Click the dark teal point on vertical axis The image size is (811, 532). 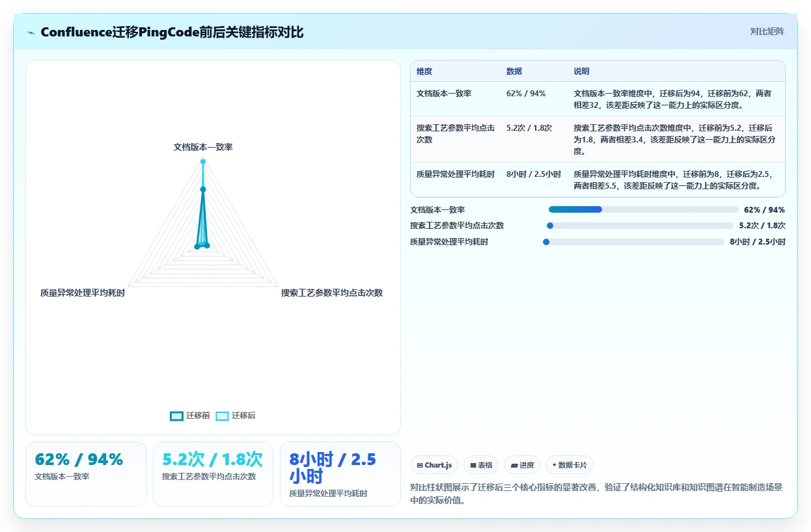(x=203, y=189)
